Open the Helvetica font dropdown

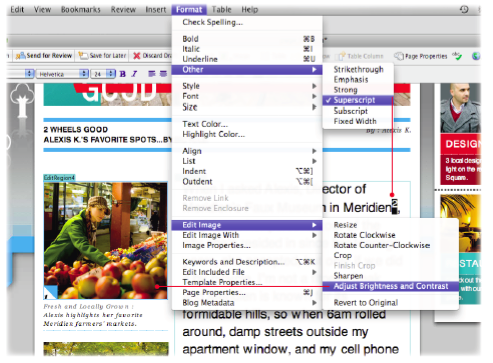(62, 74)
